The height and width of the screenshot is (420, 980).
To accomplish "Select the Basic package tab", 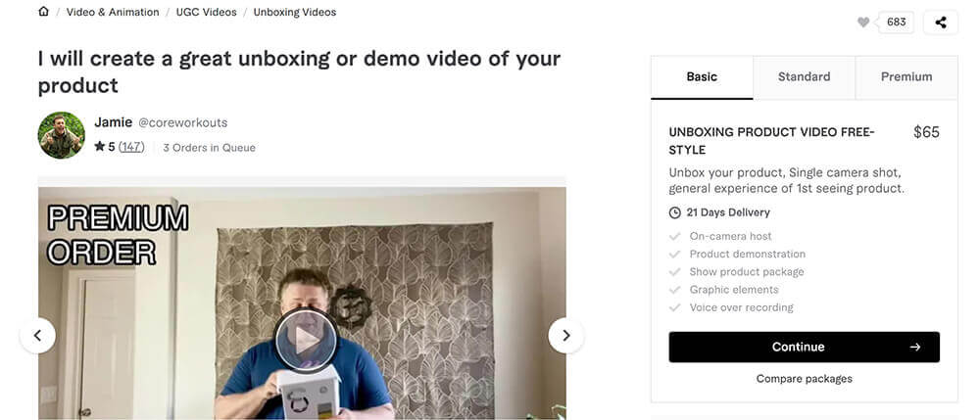I will click(x=702, y=77).
